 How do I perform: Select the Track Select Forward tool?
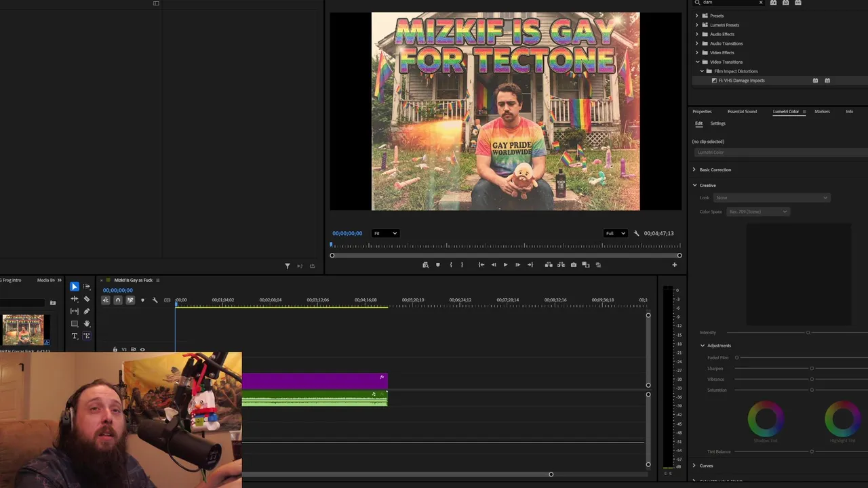point(87,287)
